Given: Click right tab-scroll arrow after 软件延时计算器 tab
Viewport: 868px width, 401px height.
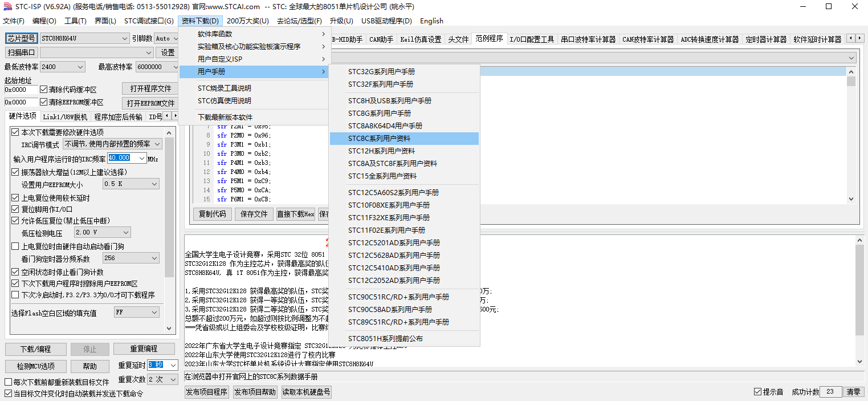Looking at the screenshot, I should tap(860, 38).
